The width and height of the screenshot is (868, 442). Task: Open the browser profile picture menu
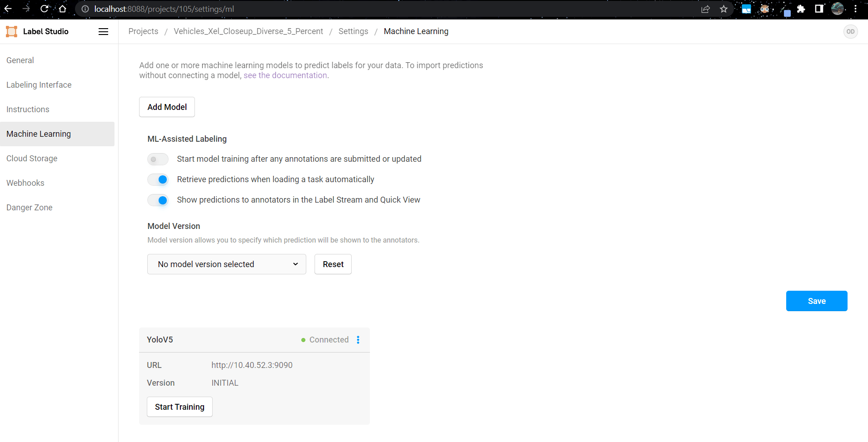tap(838, 9)
